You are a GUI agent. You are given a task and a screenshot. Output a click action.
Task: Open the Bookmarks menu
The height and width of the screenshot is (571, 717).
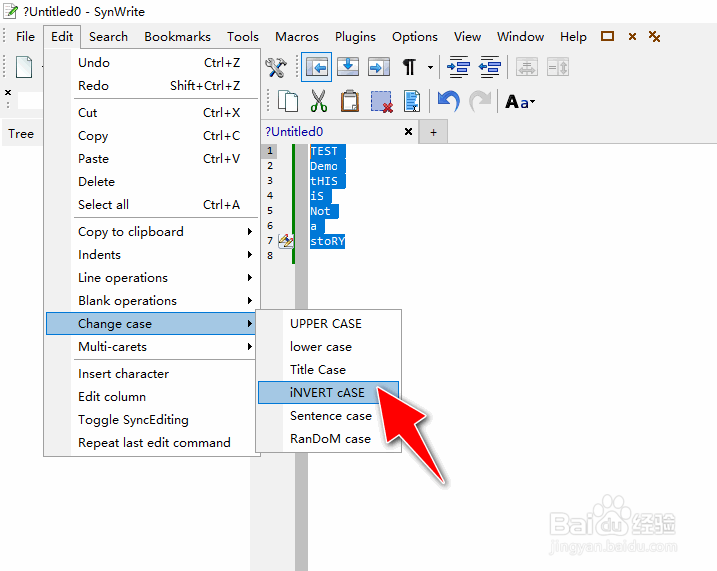coord(177,37)
